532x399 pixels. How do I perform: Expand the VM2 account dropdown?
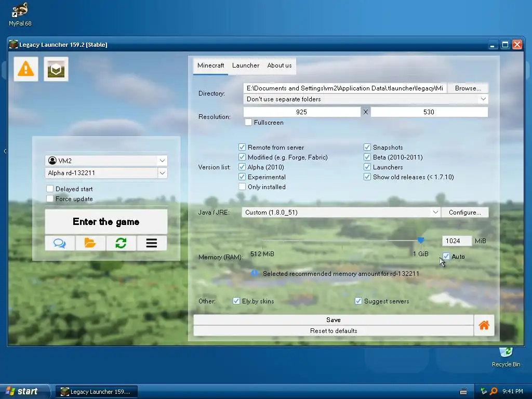pyautogui.click(x=162, y=161)
